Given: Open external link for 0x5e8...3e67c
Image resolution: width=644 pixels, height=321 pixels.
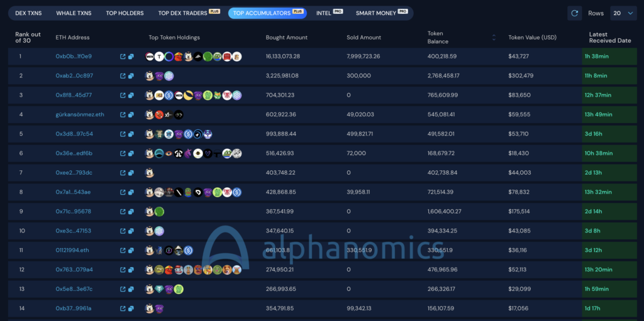Looking at the screenshot, I should 123,290.
